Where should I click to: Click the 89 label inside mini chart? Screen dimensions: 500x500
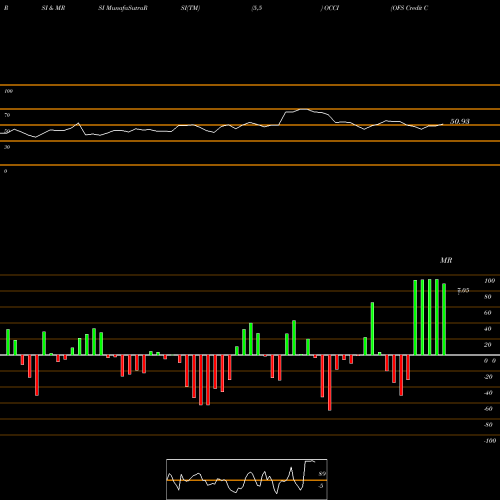[322, 474]
